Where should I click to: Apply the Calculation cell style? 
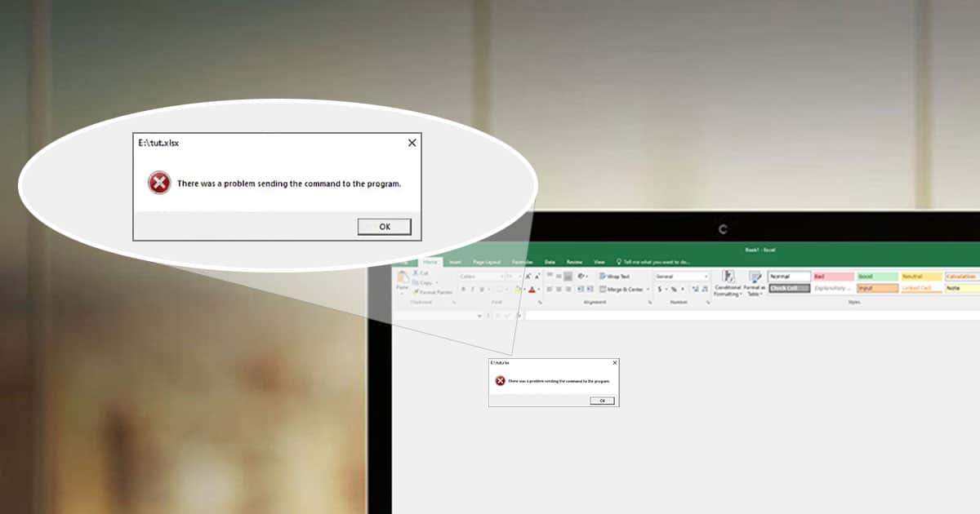click(x=962, y=277)
